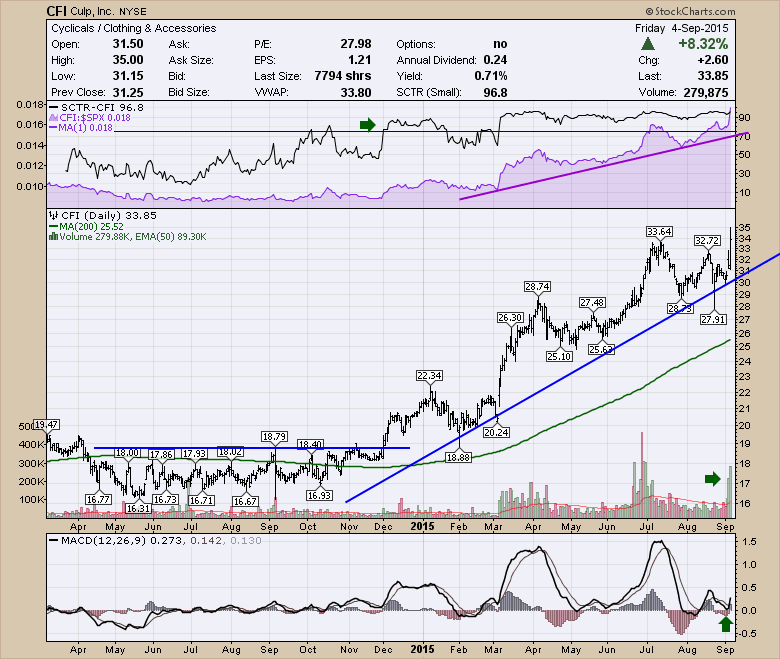Viewport: 780px width, 659px height.
Task: Click the 26.30 price label
Action: click(510, 317)
